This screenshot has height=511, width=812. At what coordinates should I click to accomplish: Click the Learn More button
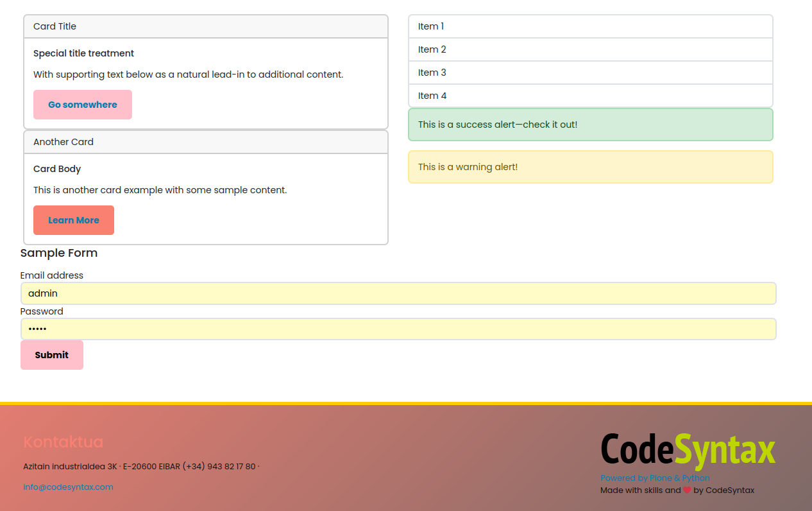74,220
